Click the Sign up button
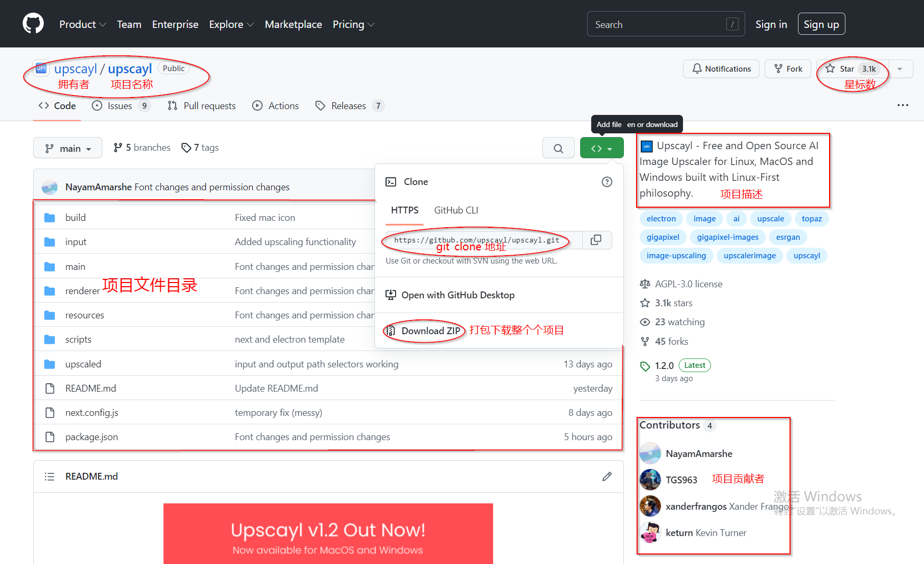 pyautogui.click(x=821, y=24)
